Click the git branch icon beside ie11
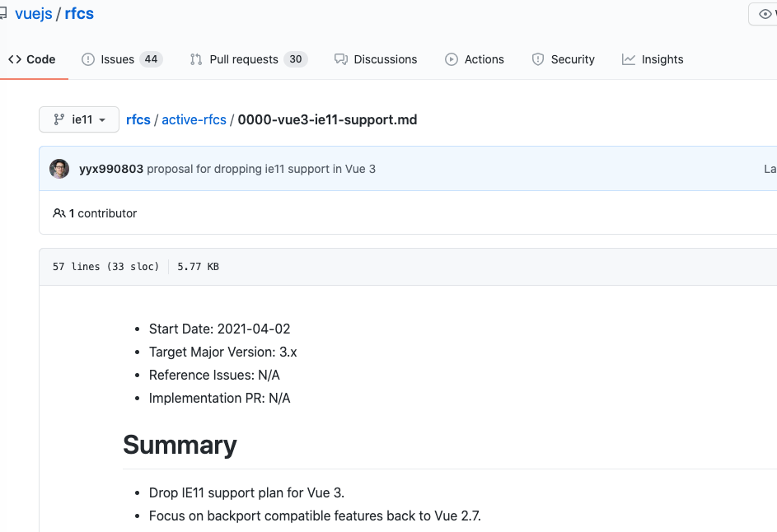The height and width of the screenshot is (532, 777). coord(59,119)
